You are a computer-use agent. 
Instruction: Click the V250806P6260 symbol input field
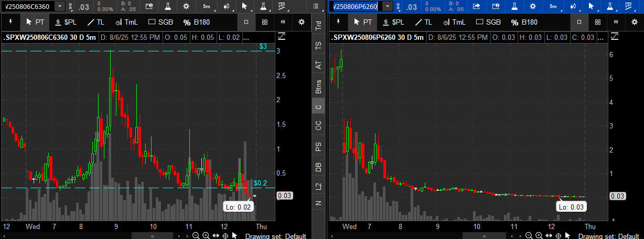pyautogui.click(x=355, y=6)
